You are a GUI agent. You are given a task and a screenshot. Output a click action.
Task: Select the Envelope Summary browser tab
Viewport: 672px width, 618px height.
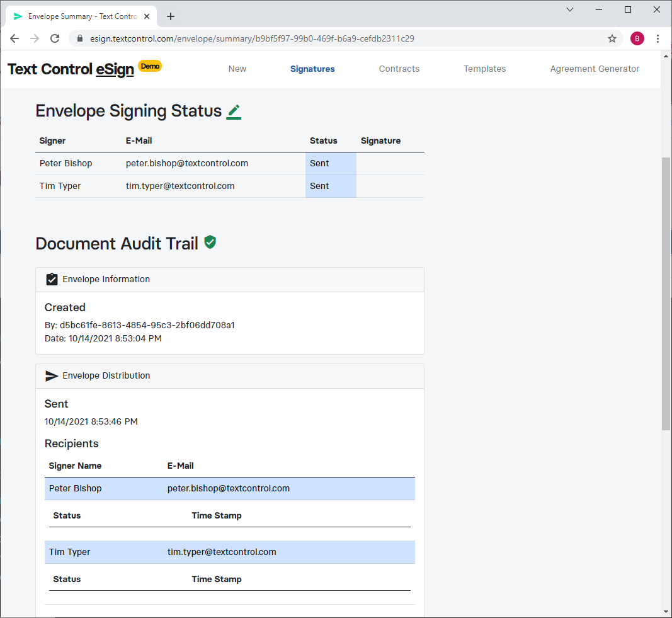click(81, 16)
